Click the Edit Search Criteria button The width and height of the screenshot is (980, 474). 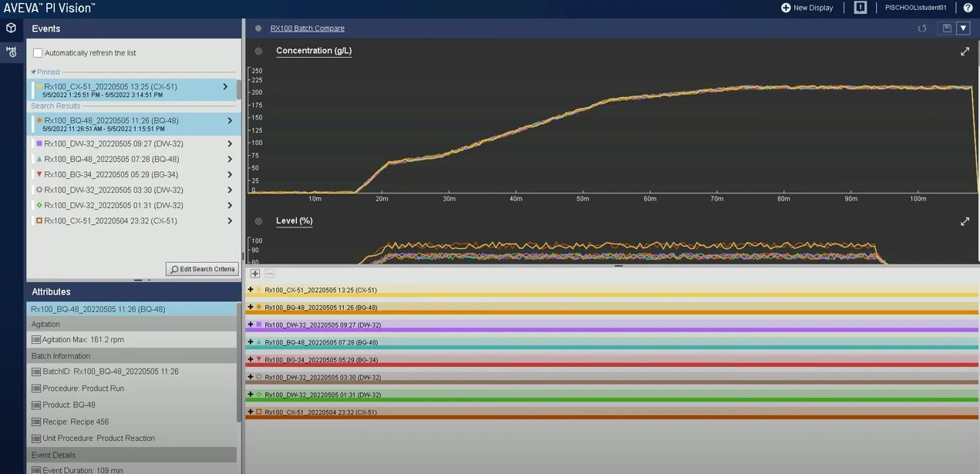point(202,269)
